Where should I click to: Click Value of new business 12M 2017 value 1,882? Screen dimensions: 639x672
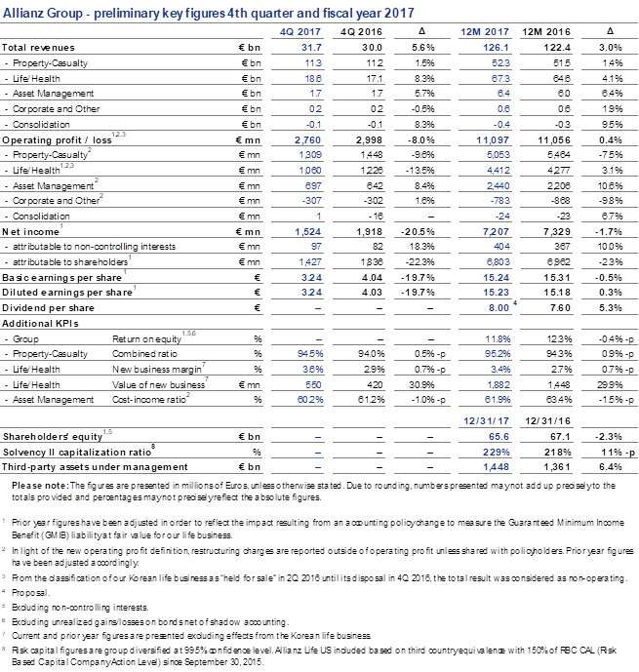499,385
